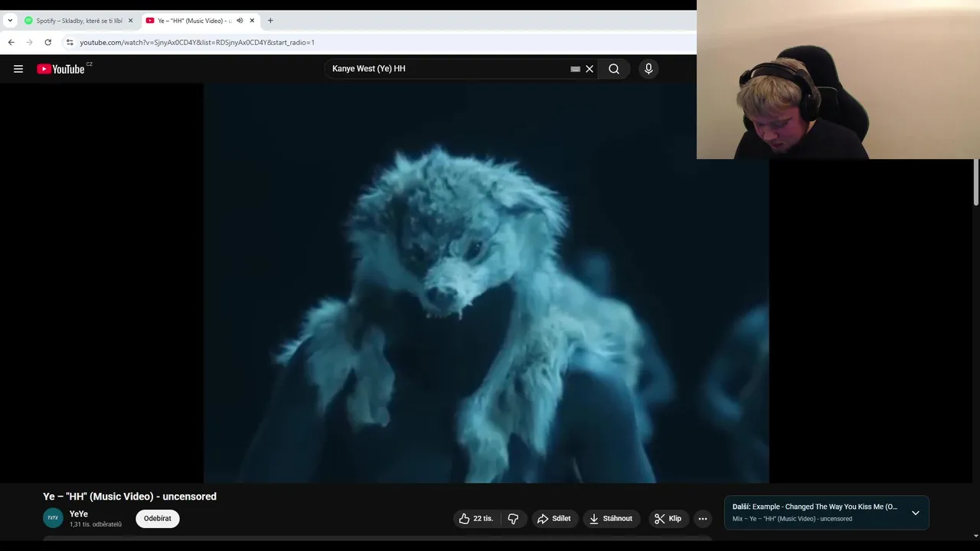This screenshot has width=980, height=551.
Task: Open more actions three-dot menu
Action: (x=703, y=519)
